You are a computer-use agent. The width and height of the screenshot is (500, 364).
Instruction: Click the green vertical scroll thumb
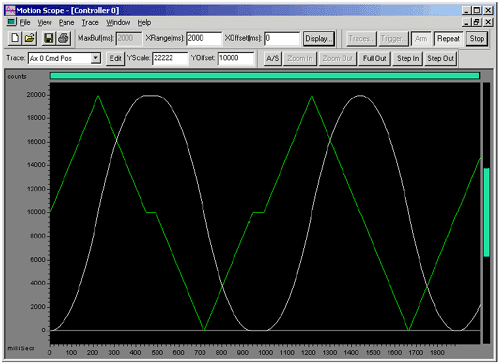tap(487, 212)
